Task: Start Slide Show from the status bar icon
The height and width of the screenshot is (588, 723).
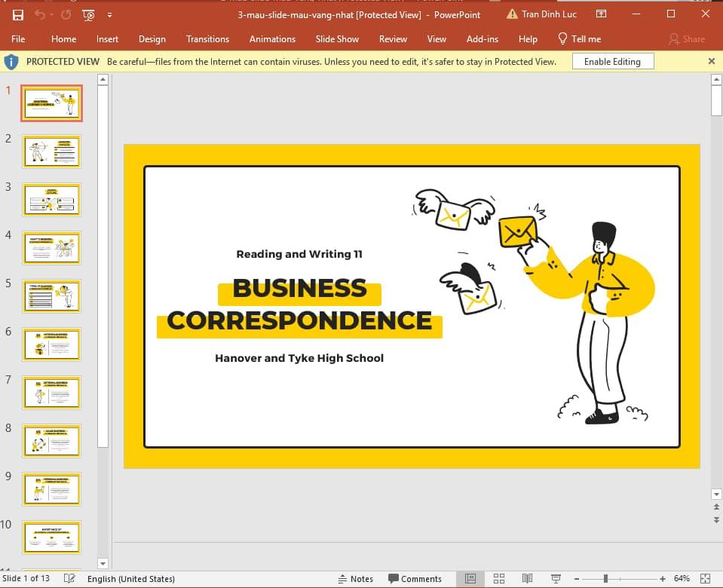Action: tap(556, 578)
